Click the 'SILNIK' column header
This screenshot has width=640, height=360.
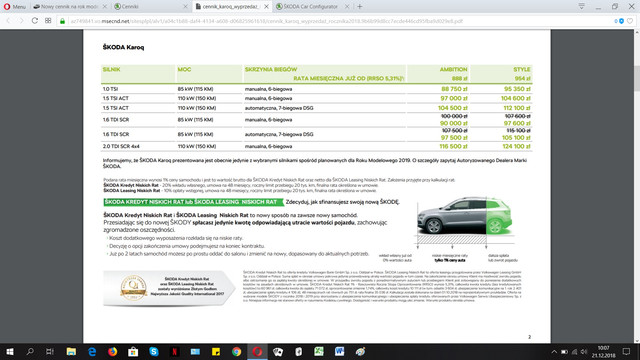click(111, 69)
